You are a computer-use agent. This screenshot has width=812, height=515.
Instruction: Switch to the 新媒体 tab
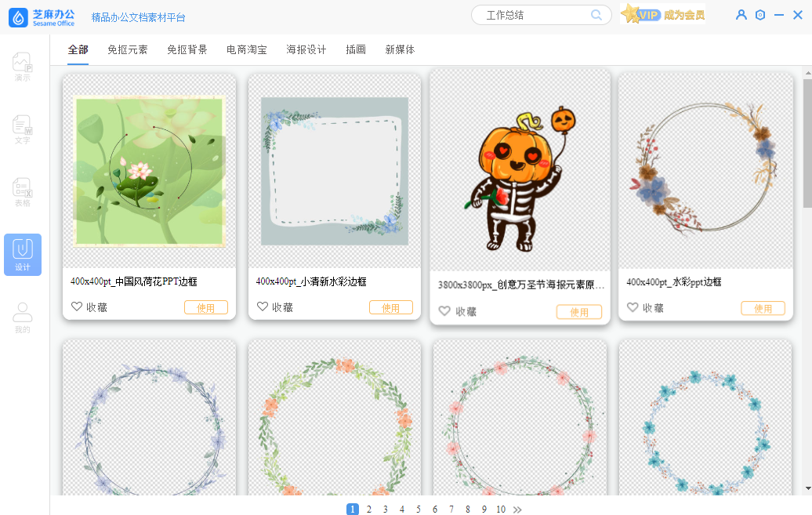400,49
